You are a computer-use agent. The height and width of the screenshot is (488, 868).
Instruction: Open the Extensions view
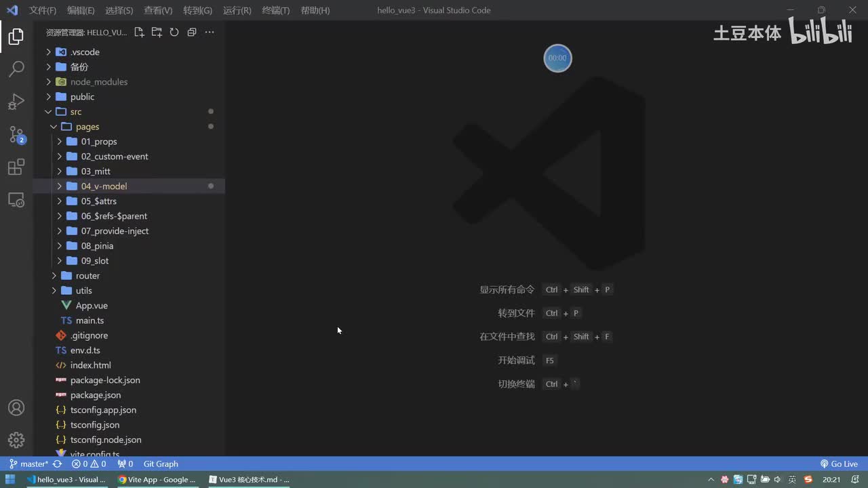pos(16,167)
